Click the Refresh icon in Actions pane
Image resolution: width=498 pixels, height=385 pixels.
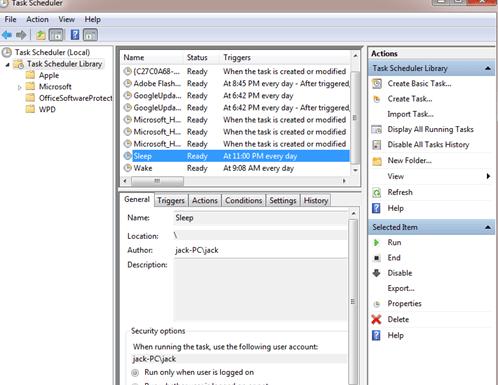377,192
